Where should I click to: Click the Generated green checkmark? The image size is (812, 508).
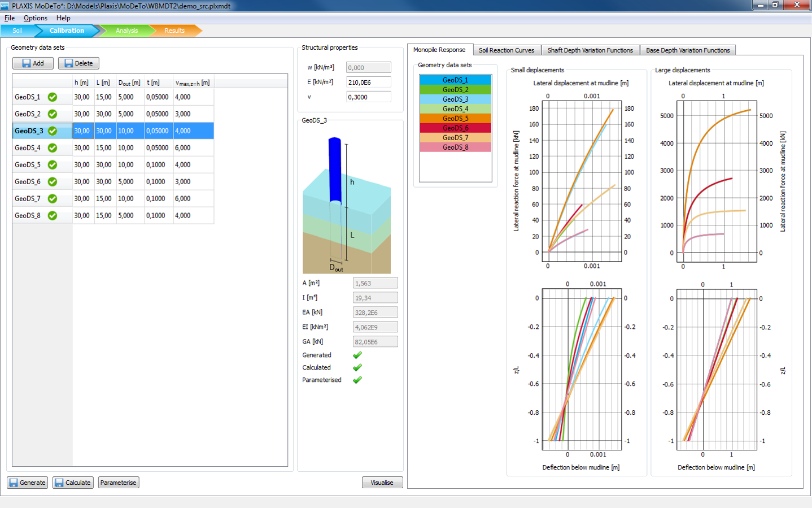[x=357, y=355]
